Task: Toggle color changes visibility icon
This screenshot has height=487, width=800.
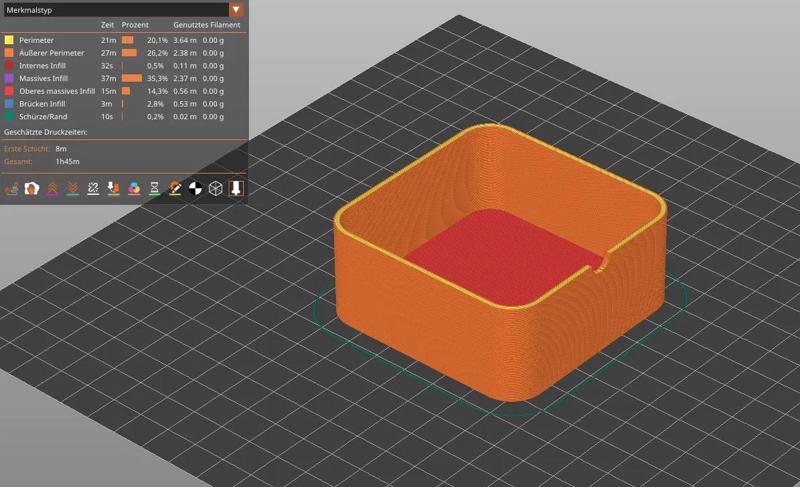Action: [x=134, y=188]
